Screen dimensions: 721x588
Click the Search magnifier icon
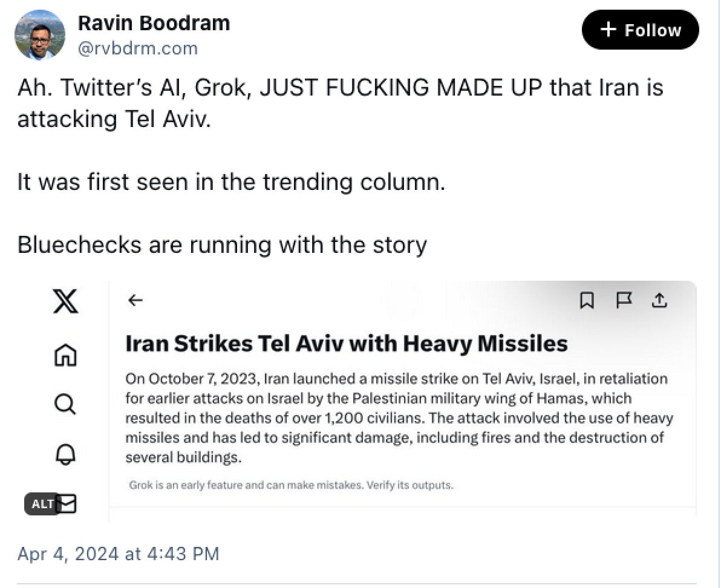[x=65, y=403]
